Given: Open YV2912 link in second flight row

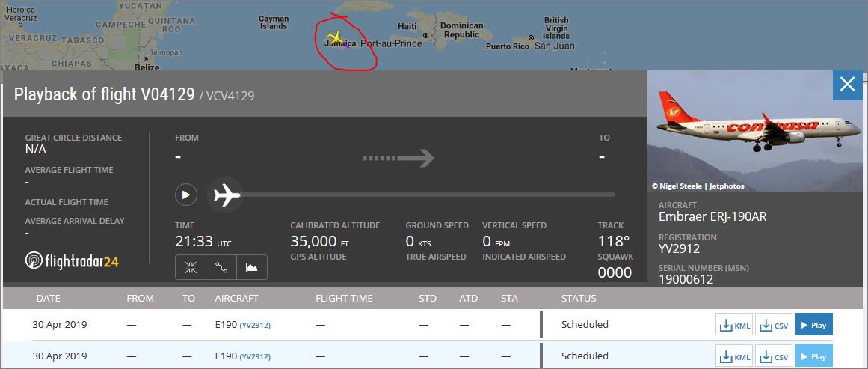Looking at the screenshot, I should point(255,356).
